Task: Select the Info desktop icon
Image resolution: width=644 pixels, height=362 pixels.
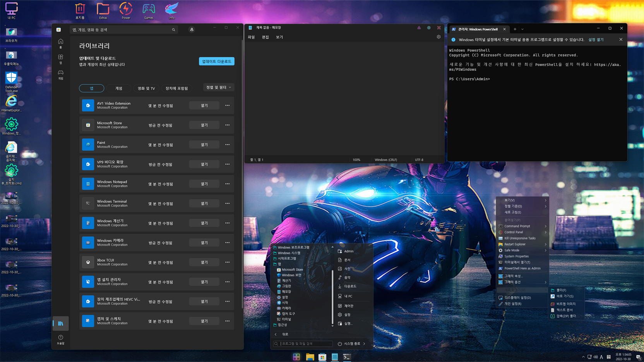Action: 171,10
